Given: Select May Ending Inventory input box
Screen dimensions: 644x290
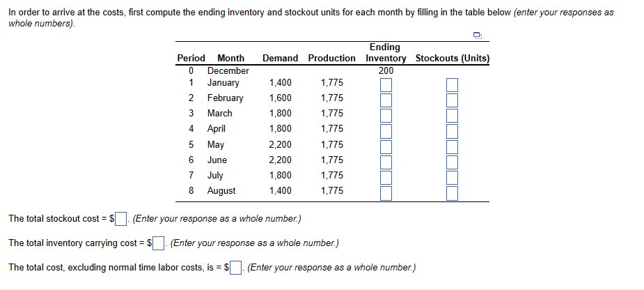Looking at the screenshot, I should coord(386,146).
